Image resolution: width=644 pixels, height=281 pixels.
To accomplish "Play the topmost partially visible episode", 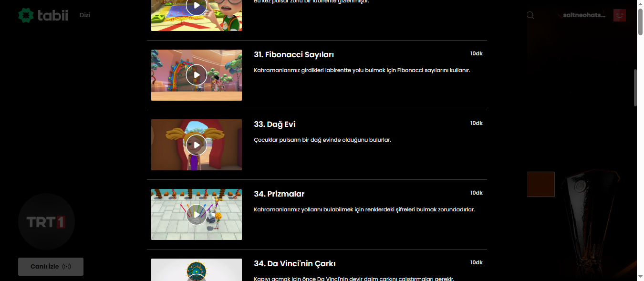I will pyautogui.click(x=197, y=7).
